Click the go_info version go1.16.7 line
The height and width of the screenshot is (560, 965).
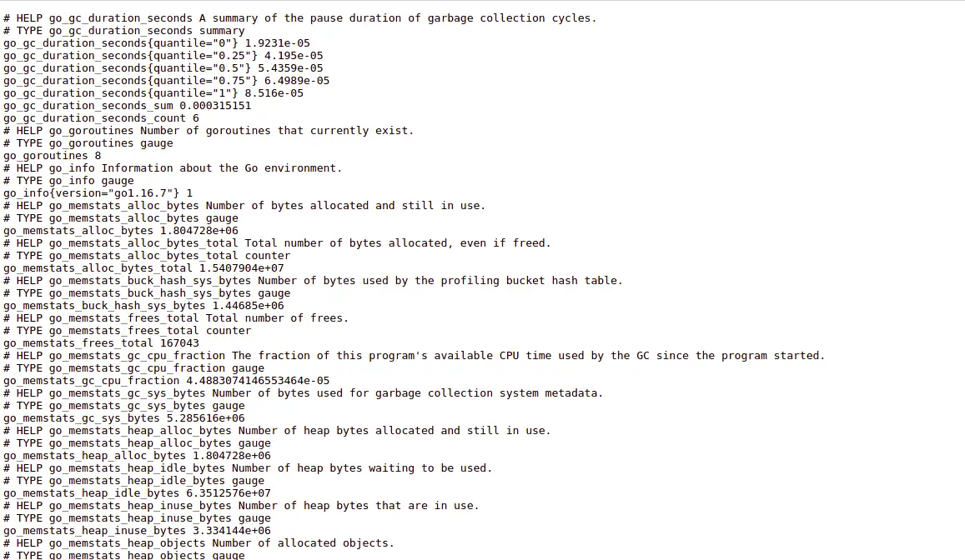98,193
